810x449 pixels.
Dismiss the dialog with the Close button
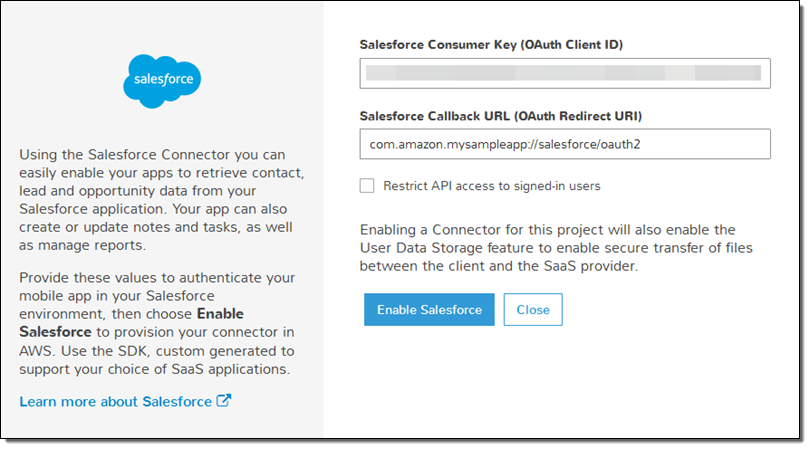[533, 310]
